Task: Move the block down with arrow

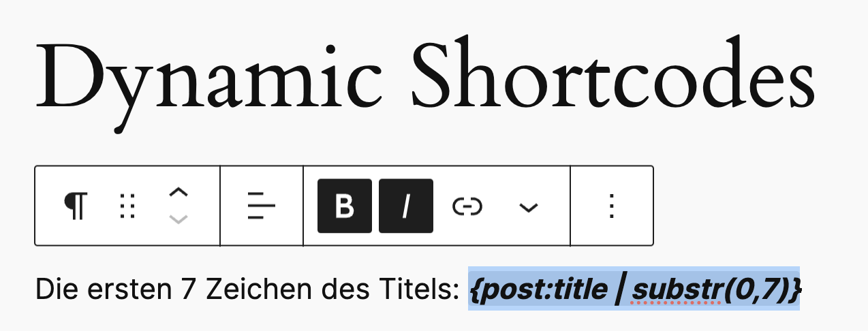Action: (178, 219)
